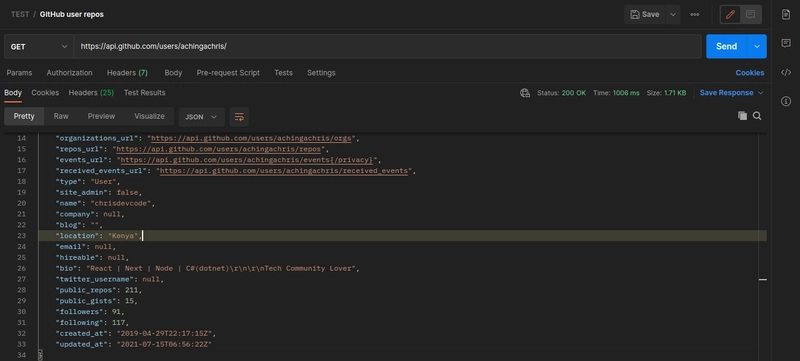The image size is (800, 361).
Task: Click TEST in the breadcrumb
Action: click(x=20, y=14)
